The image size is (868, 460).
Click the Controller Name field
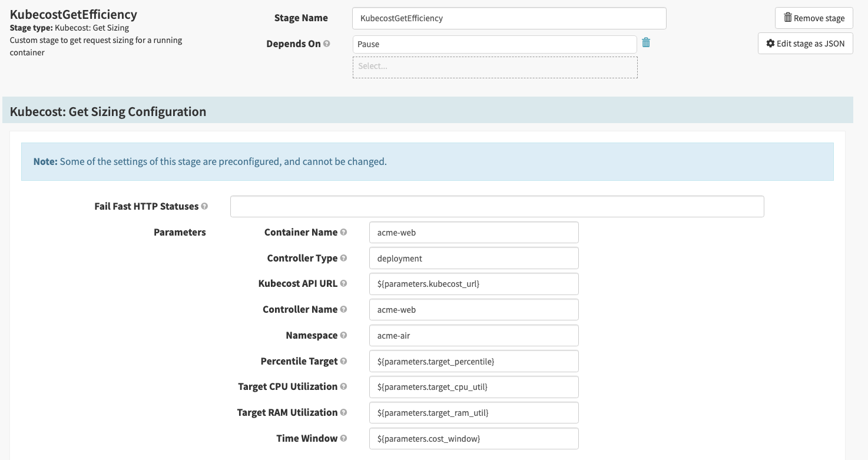473,309
